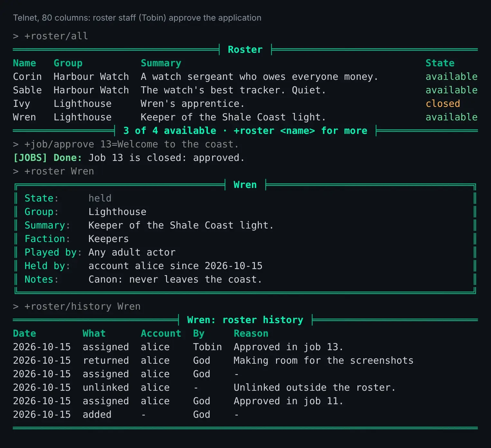Image resolution: width=491 pixels, height=448 pixels.
Task: Select "The watch's best tracker. Quiet." summary
Action: click(233, 90)
